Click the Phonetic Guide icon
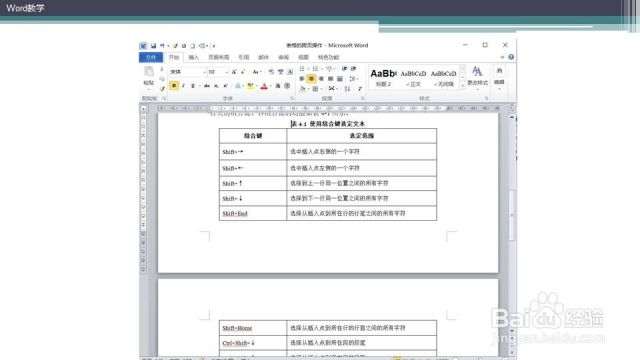The image size is (640, 360). pyautogui.click(x=280, y=72)
